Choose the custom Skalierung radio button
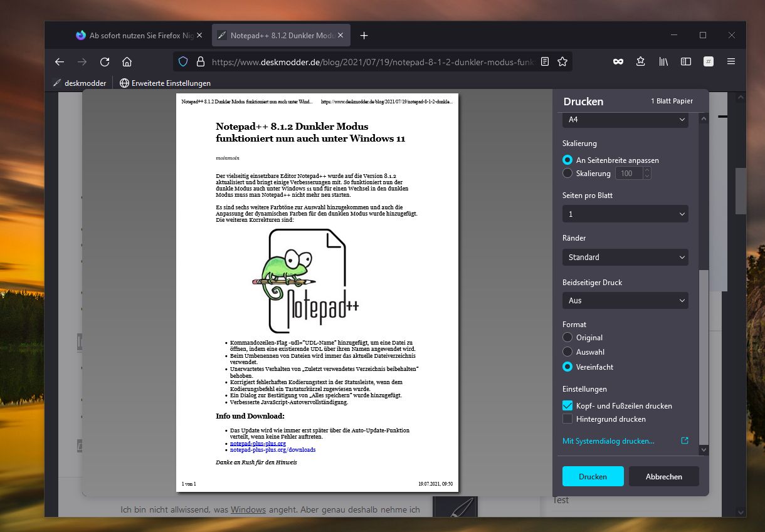Image resolution: width=765 pixels, height=532 pixels. (x=567, y=173)
